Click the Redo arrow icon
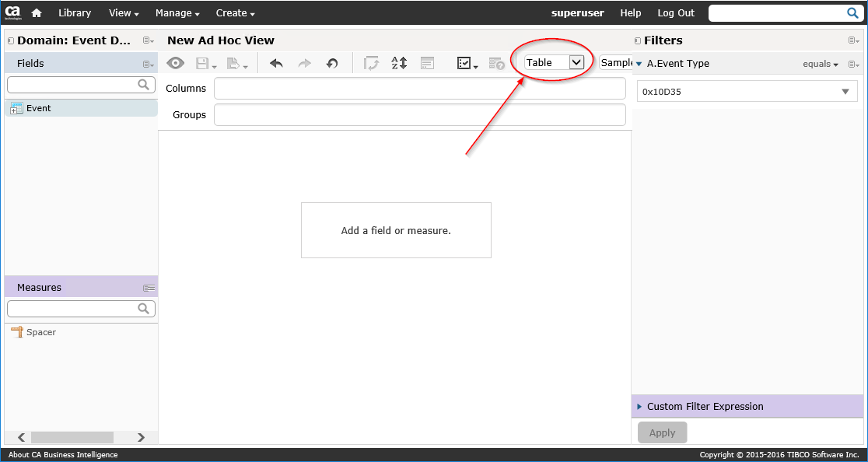This screenshot has height=462, width=868. click(304, 64)
